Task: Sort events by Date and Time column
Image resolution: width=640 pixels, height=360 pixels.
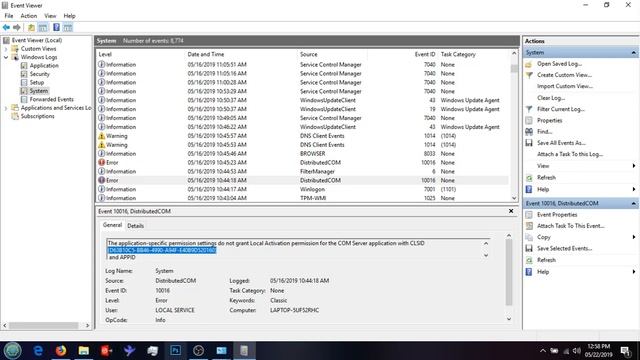Action: coord(206,54)
